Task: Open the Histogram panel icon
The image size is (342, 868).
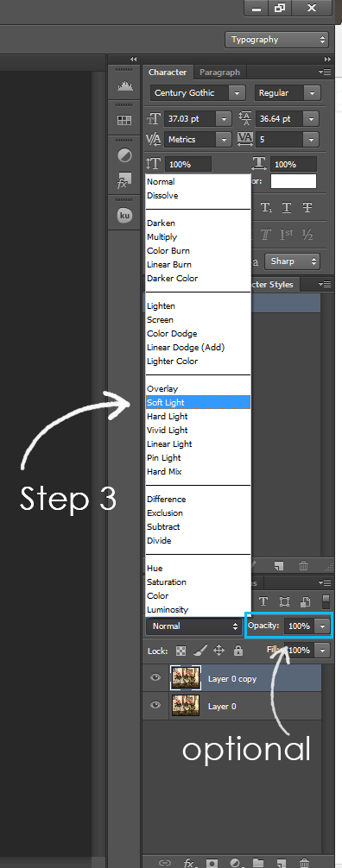Action: 124,85
